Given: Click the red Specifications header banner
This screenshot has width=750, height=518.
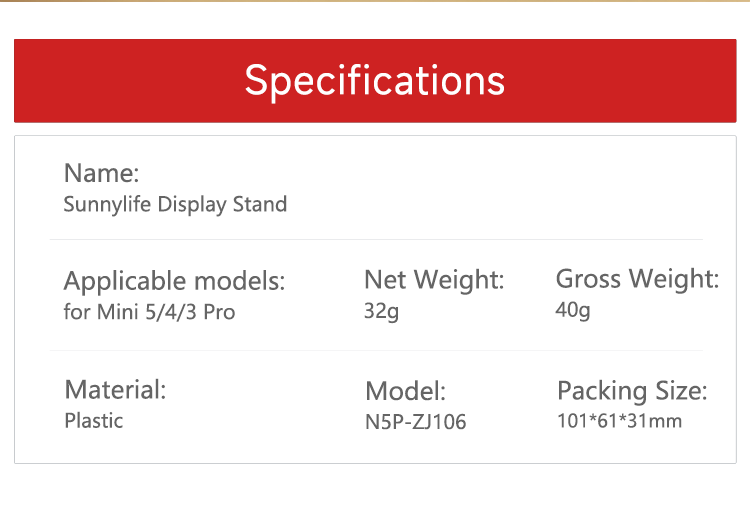Looking at the screenshot, I should (x=374, y=80).
